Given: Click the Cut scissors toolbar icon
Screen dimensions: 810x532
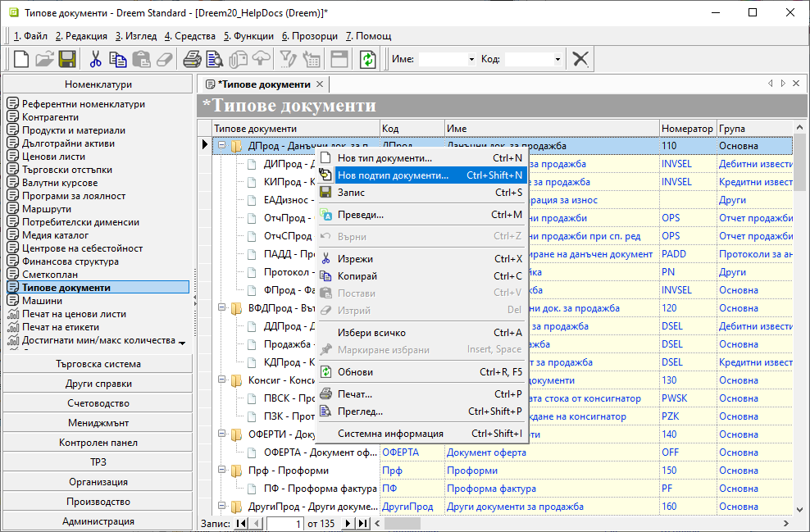Looking at the screenshot, I should coord(95,59).
